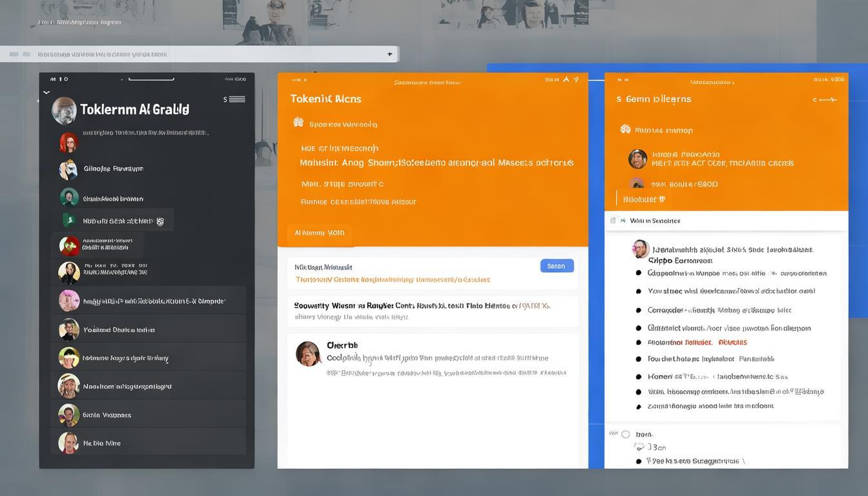The height and width of the screenshot is (496, 868).
Task: Click the brain icon in the right panel
Action: coord(625,129)
